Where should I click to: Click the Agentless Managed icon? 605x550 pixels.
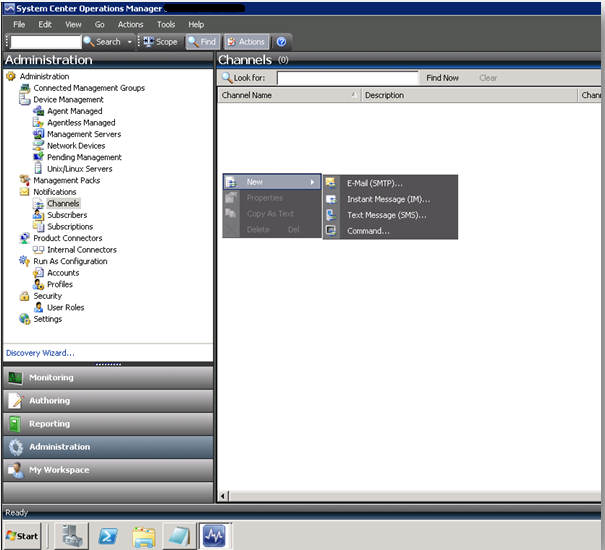coord(38,123)
